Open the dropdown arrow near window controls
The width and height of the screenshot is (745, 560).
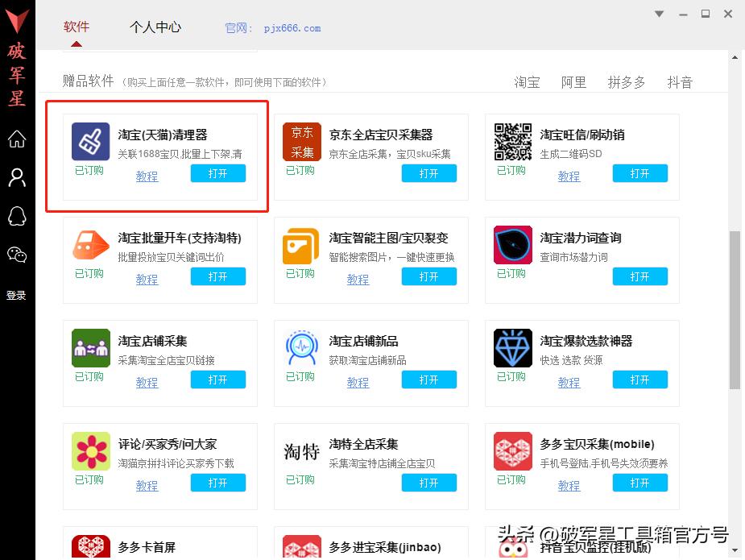pos(659,13)
